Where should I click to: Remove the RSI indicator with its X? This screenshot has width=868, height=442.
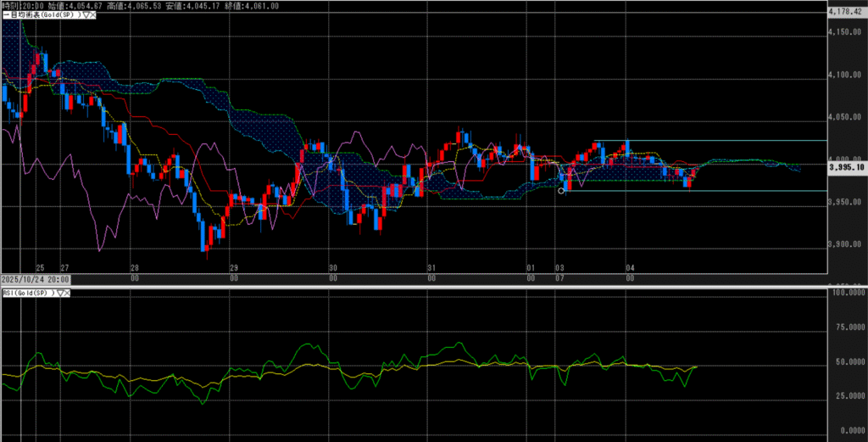[x=66, y=293]
